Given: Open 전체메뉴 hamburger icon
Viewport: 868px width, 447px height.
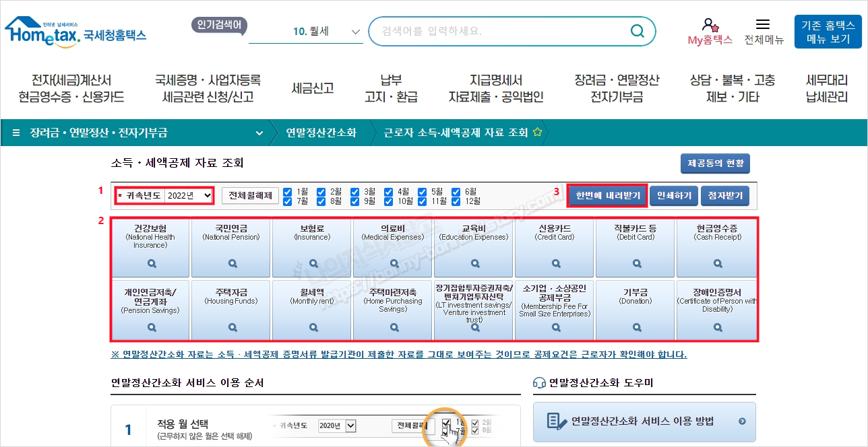Looking at the screenshot, I should [763, 24].
